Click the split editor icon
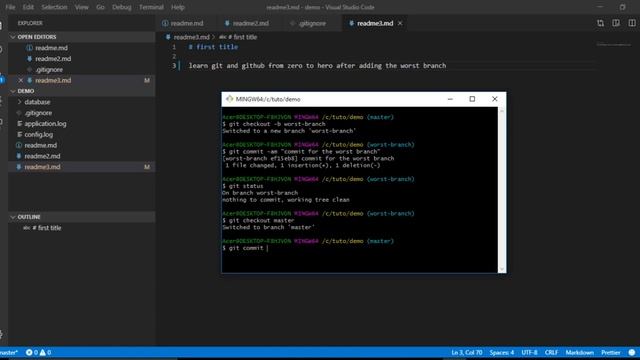Screen dimensions: 640x360 pyautogui.click(x=632, y=23)
